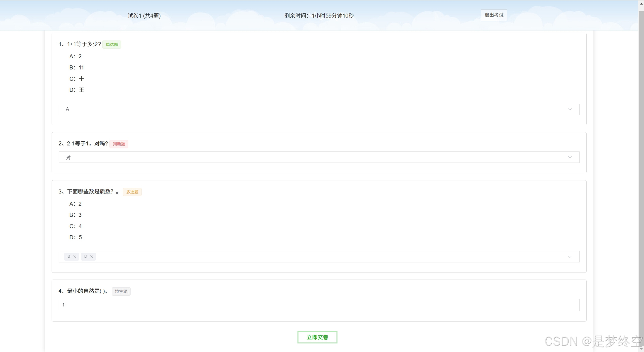Click the 退出考试 exit exam button
The height and width of the screenshot is (352, 644).
point(494,15)
